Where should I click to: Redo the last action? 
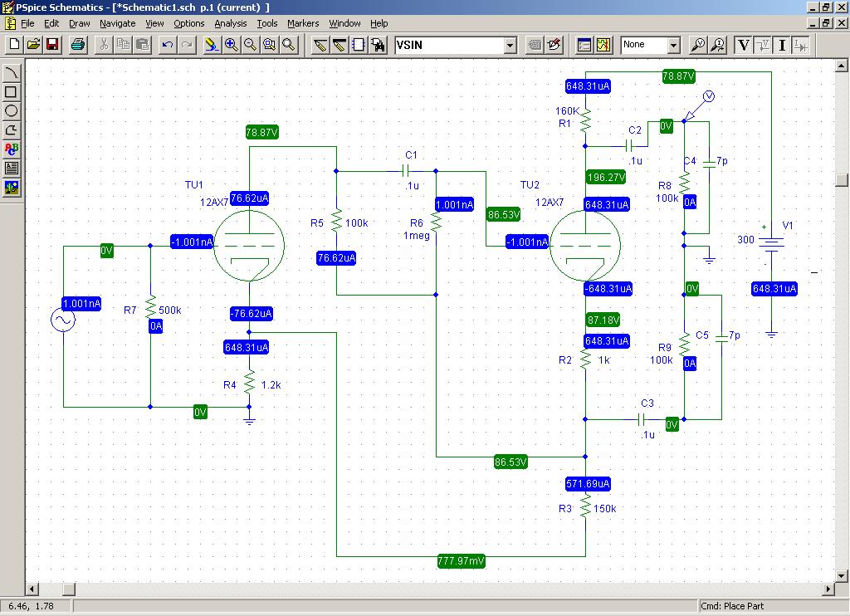click(x=187, y=45)
